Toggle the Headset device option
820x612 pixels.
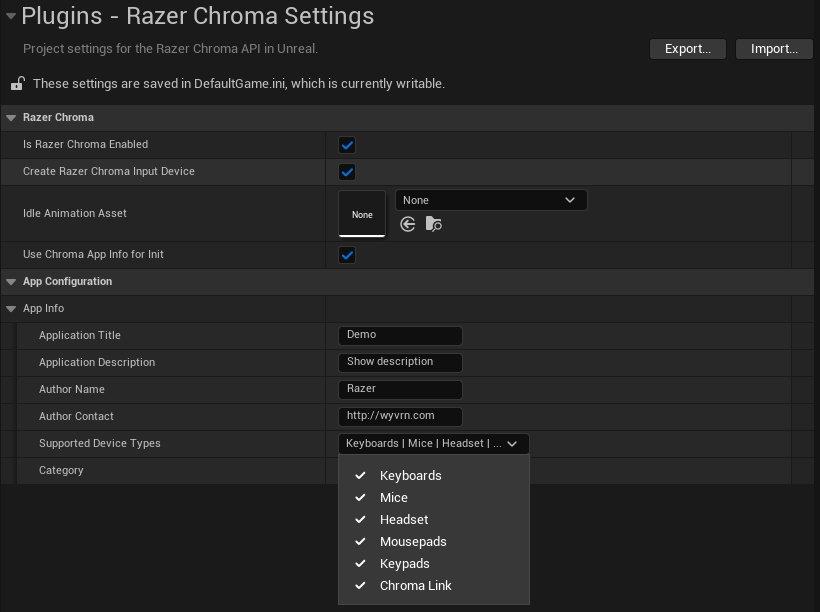pos(403,520)
